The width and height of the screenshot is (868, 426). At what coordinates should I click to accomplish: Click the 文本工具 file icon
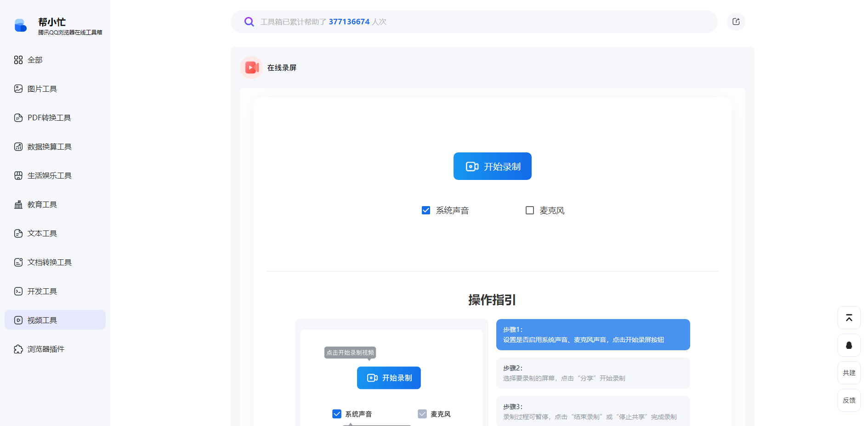pos(18,234)
